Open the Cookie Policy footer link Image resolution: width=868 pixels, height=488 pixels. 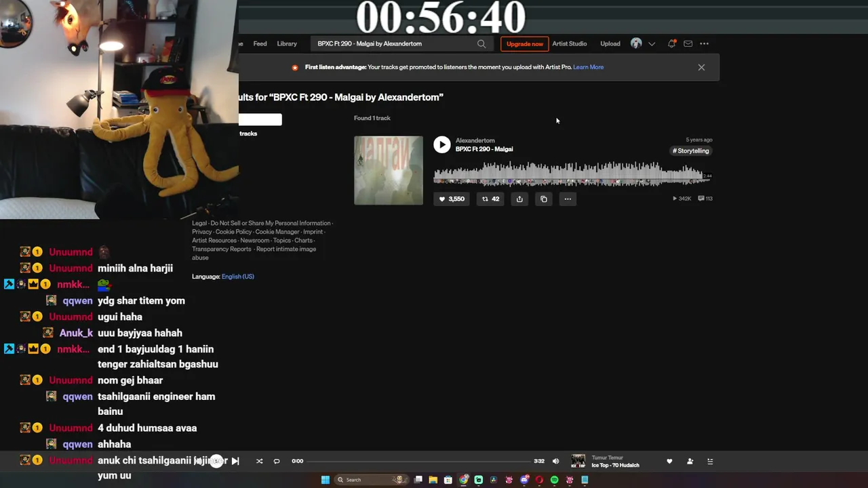pyautogui.click(x=233, y=232)
